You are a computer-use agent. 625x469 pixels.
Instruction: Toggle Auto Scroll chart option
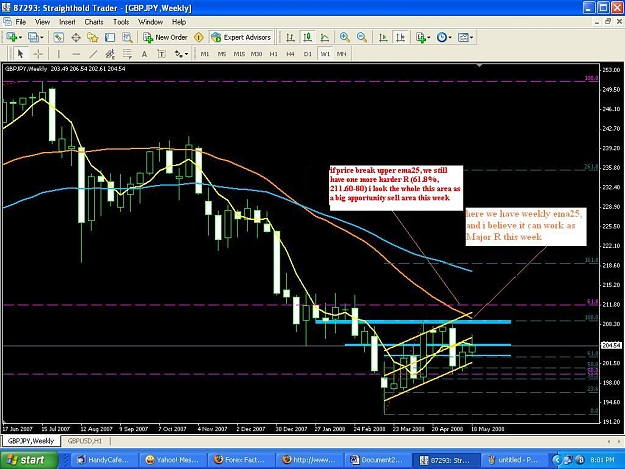(383, 37)
